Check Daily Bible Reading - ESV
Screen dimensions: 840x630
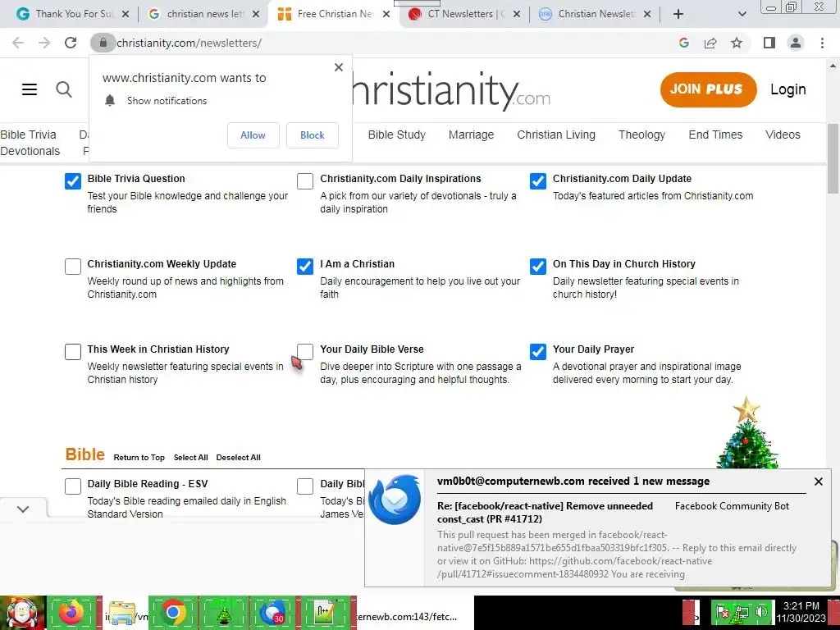pos(73,486)
